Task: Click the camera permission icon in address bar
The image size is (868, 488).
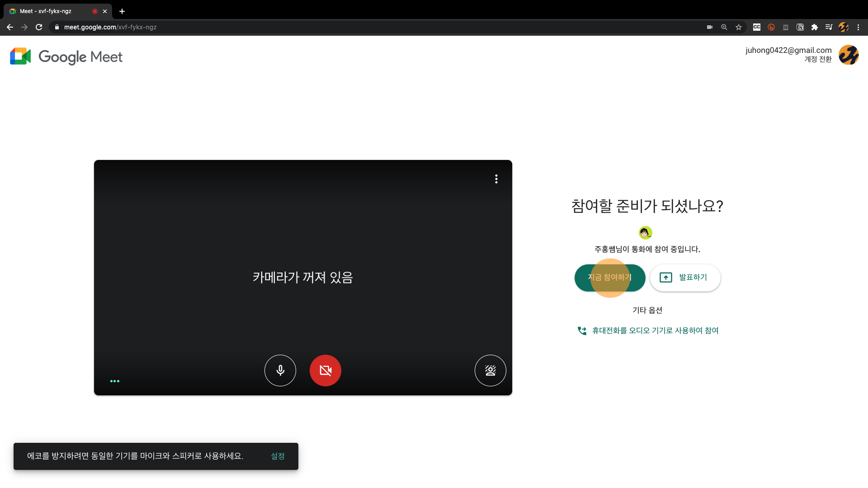Action: (x=710, y=27)
